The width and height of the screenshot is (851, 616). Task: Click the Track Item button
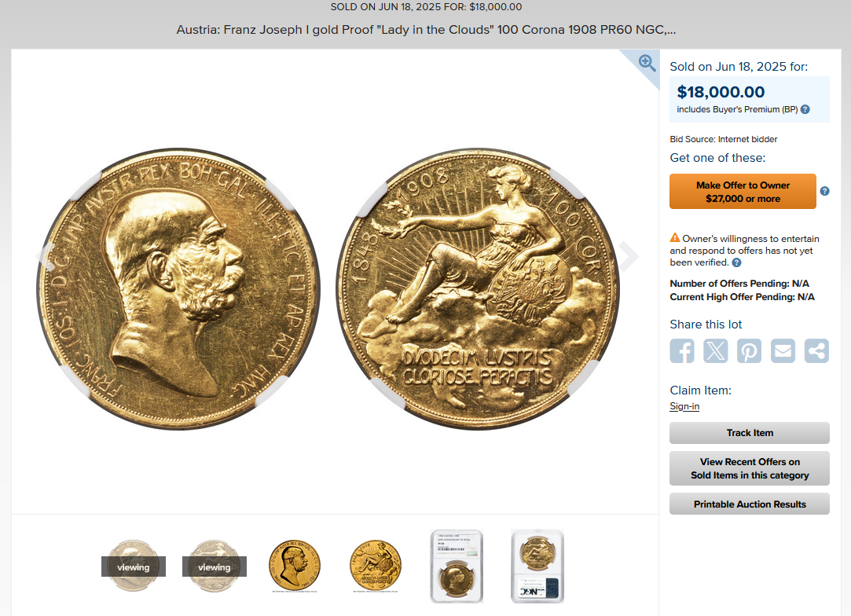(x=750, y=433)
